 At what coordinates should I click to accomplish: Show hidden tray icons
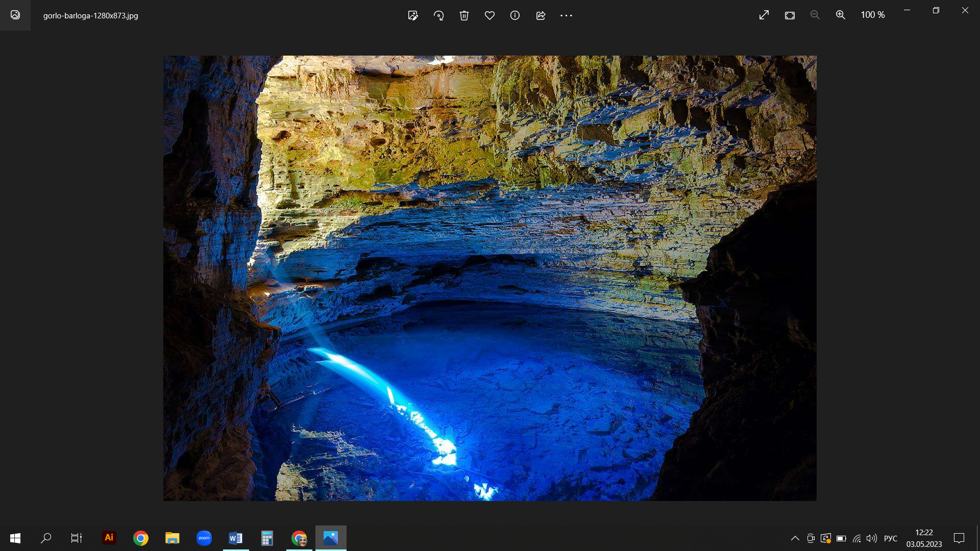point(795,538)
